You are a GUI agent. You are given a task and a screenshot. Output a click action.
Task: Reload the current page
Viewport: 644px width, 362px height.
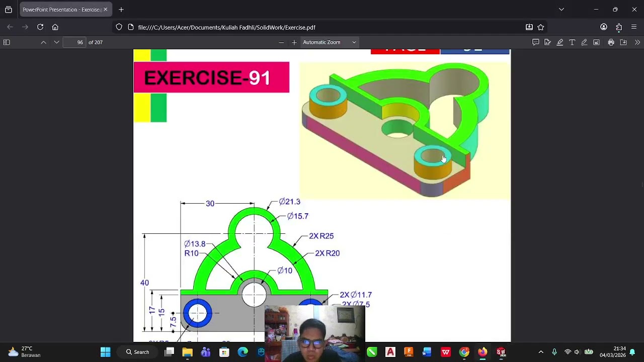(40, 27)
